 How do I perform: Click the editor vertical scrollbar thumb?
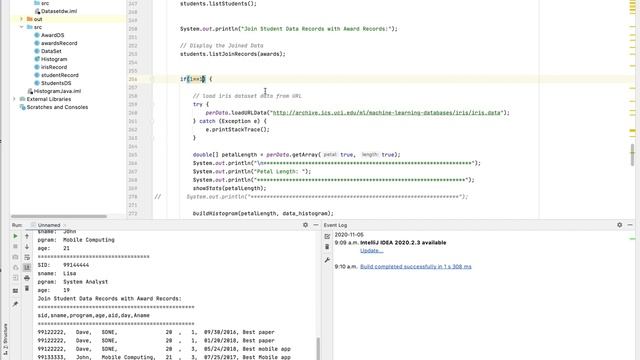pos(633,154)
